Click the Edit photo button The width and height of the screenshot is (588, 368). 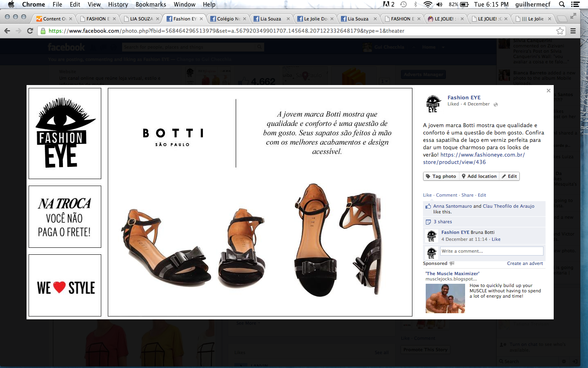[510, 176]
